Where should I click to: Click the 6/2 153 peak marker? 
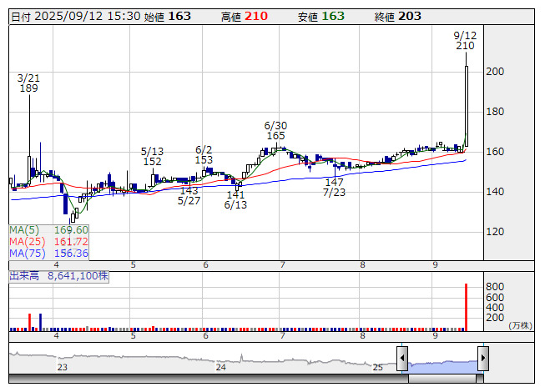click(204, 154)
